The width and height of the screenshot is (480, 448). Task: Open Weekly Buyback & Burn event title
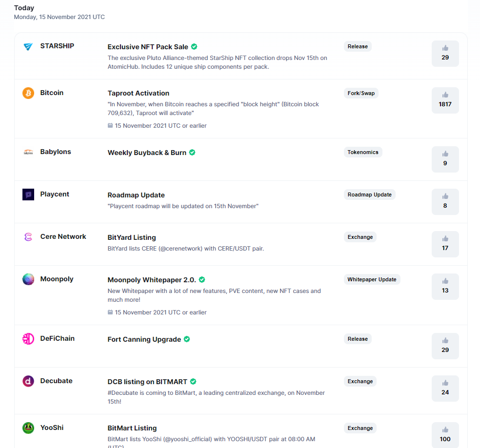[x=147, y=153]
